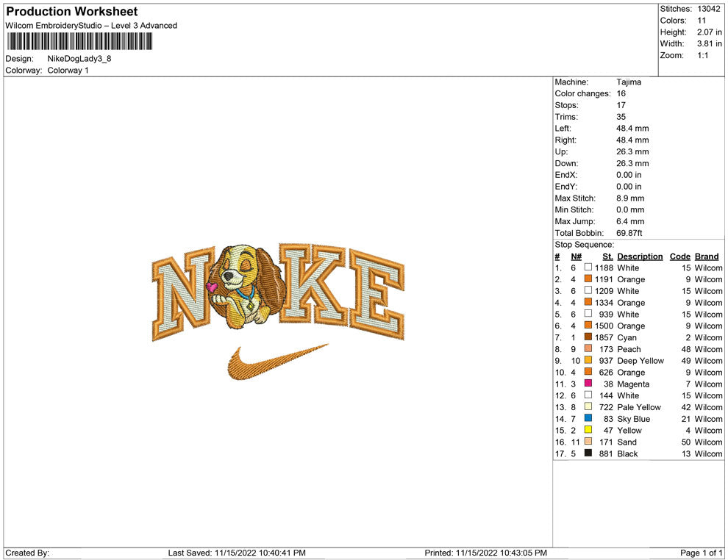Click the Code column header

click(679, 256)
